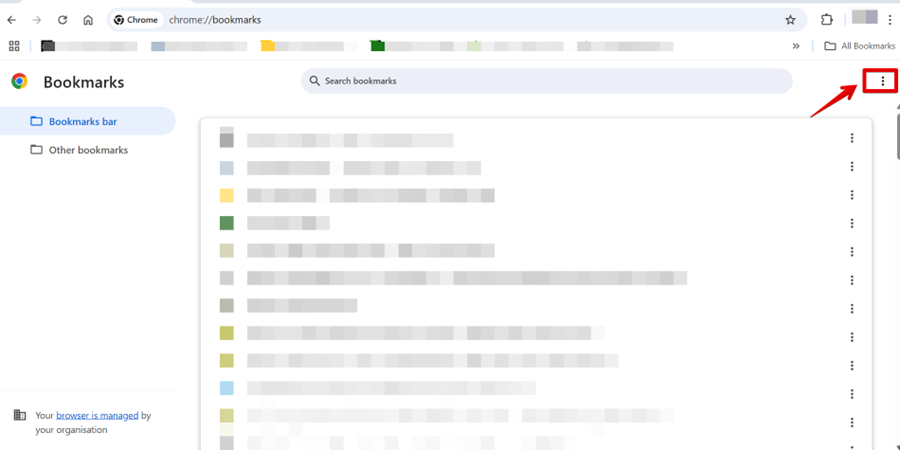Viewport: 900px width, 450px height.
Task: Click the chrome://bookmarks address bar
Action: tap(450, 20)
